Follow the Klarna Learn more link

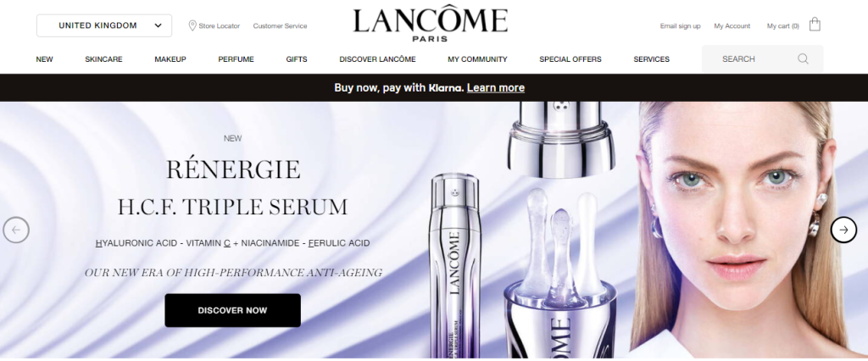click(x=495, y=87)
